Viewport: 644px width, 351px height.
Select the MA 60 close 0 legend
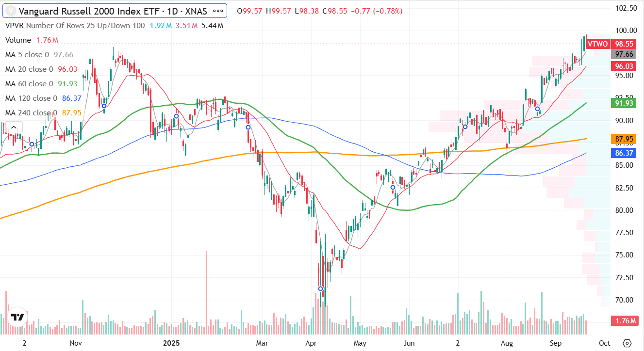point(29,83)
